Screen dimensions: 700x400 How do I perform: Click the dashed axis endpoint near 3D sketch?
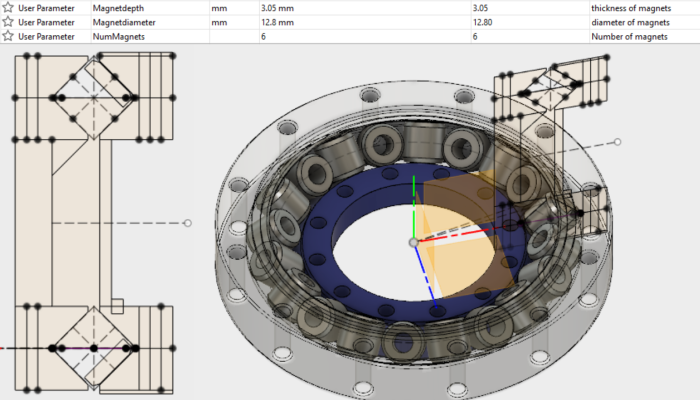tap(617, 142)
